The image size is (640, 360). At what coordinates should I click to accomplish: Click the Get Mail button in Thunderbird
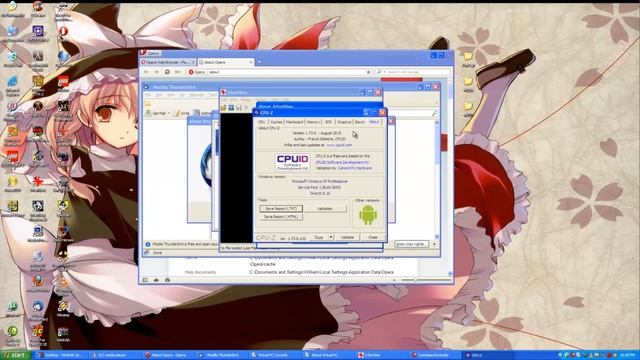[158, 113]
